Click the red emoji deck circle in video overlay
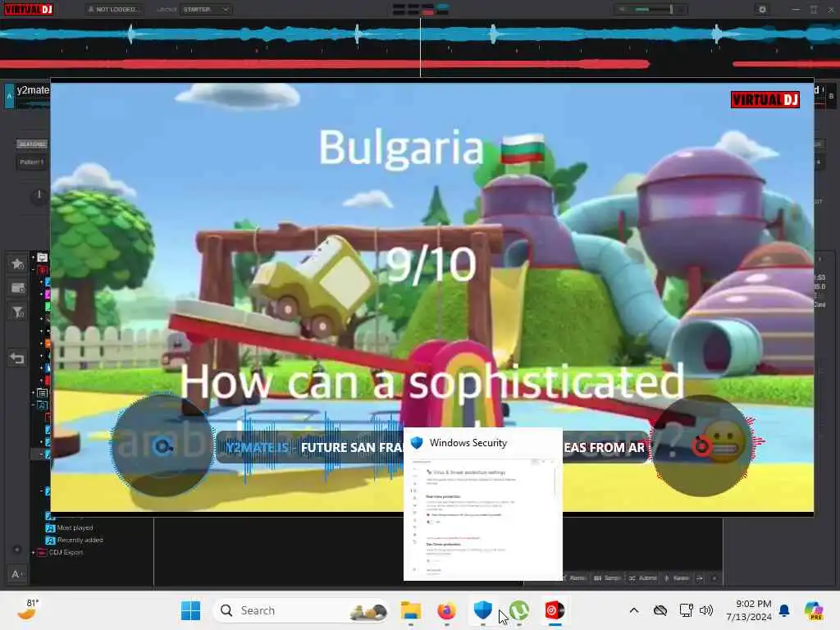 click(701, 445)
